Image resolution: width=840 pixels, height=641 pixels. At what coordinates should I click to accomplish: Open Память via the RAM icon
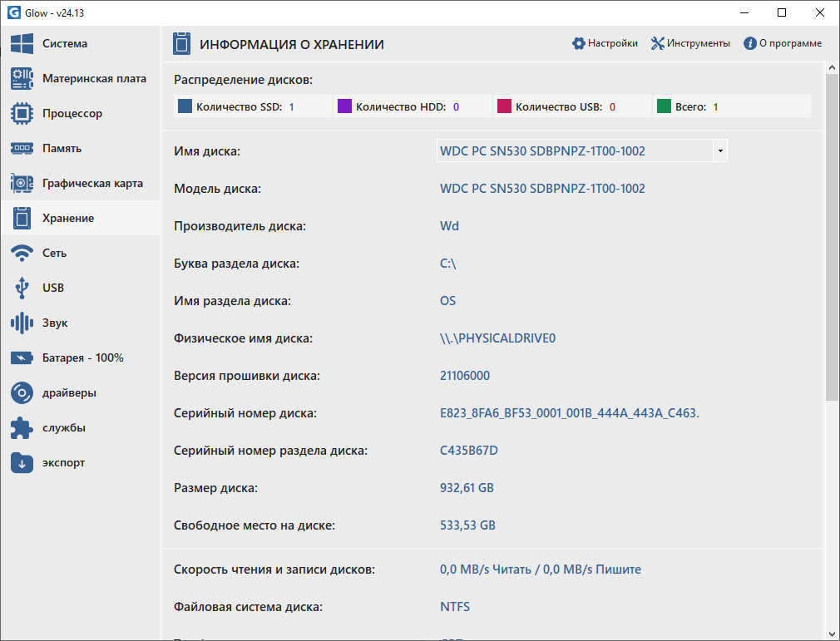pyautogui.click(x=22, y=149)
